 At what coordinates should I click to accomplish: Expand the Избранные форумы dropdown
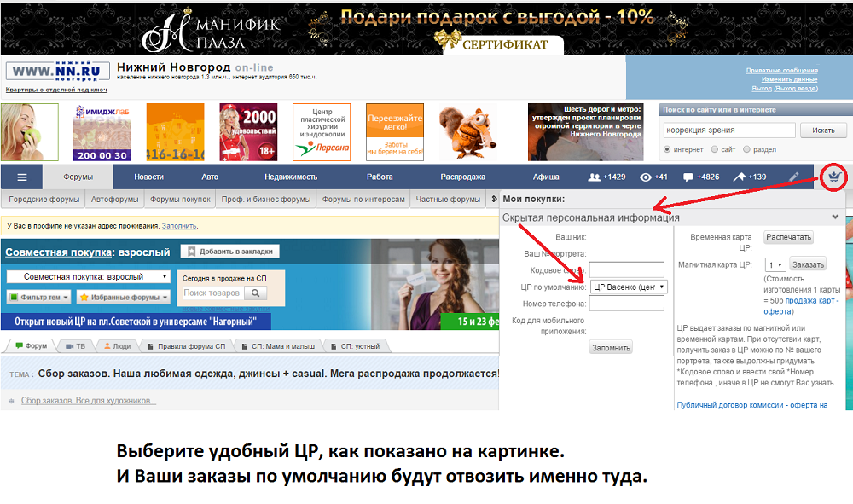click(124, 298)
